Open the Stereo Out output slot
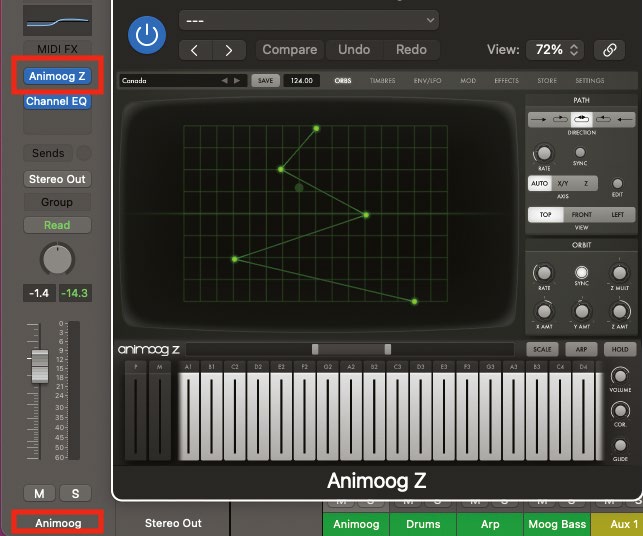Viewport: 643px width, 536px height. (57, 179)
